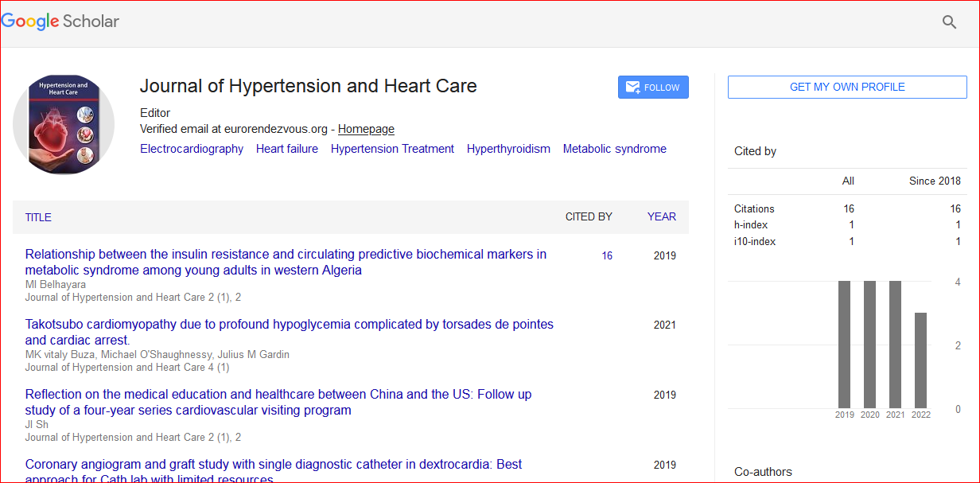Screen dimensions: 980x483
Task: Click the 16 citations count link
Action: pyautogui.click(x=607, y=256)
